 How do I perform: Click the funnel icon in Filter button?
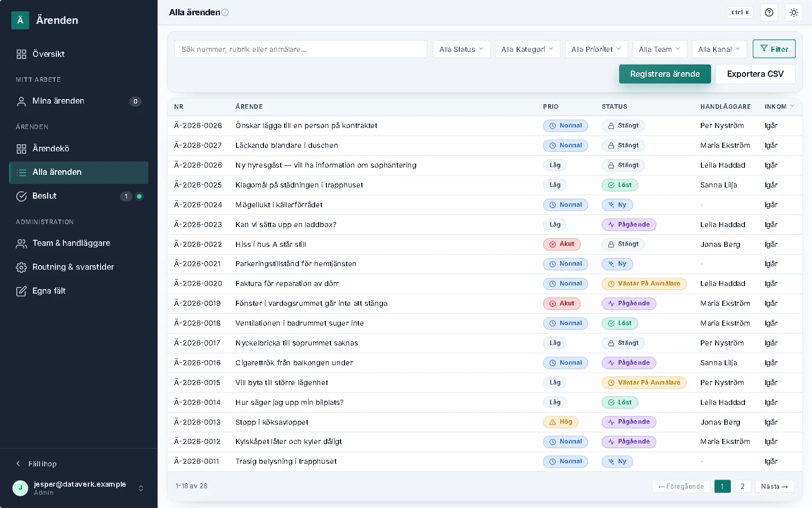[x=764, y=49]
